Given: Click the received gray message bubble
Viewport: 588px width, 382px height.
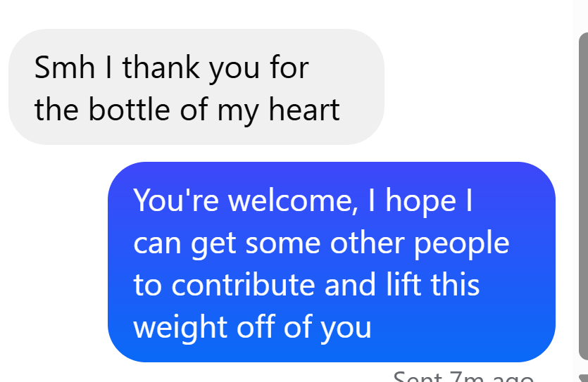Looking at the screenshot, I should tap(196, 87).
